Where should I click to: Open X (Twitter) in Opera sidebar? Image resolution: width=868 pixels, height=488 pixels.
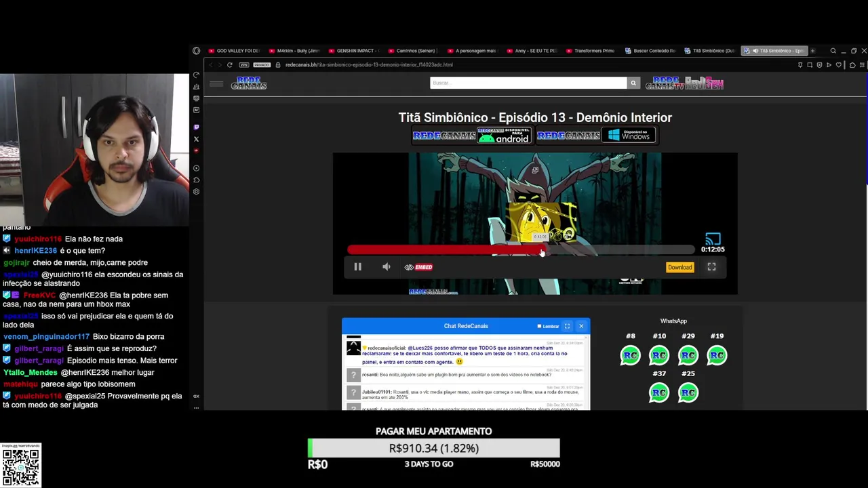[x=196, y=139]
